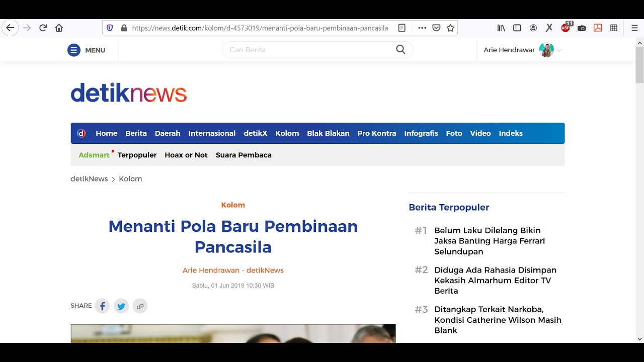Open the Terpopuler sub-menu link

(x=137, y=155)
